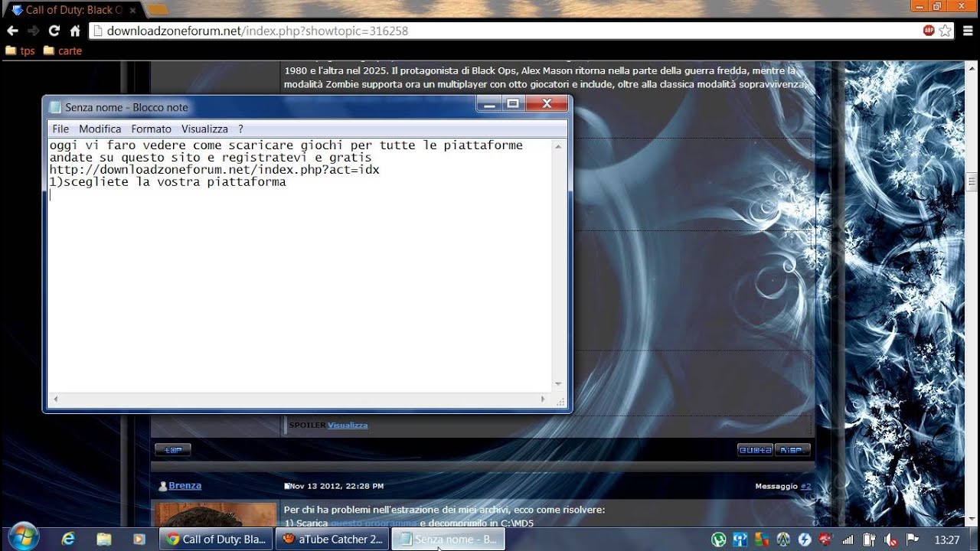Click the Notepad icon in the title bar

55,107
